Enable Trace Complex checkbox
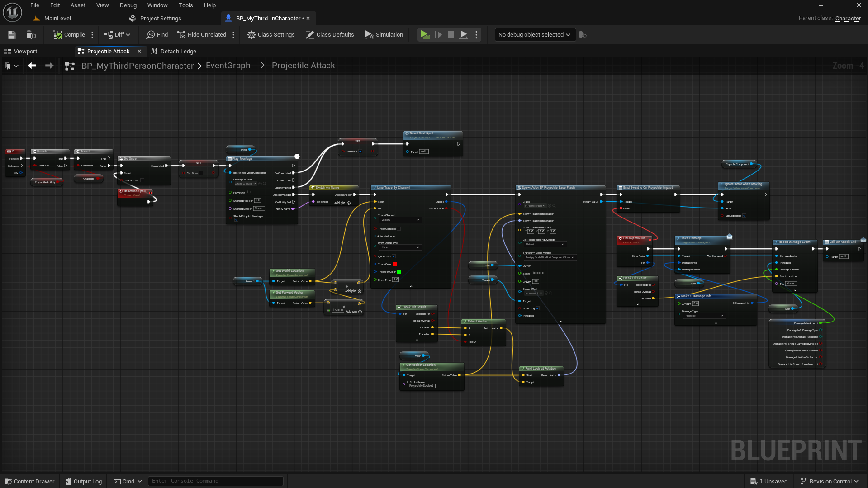The image size is (868, 488). [398, 229]
